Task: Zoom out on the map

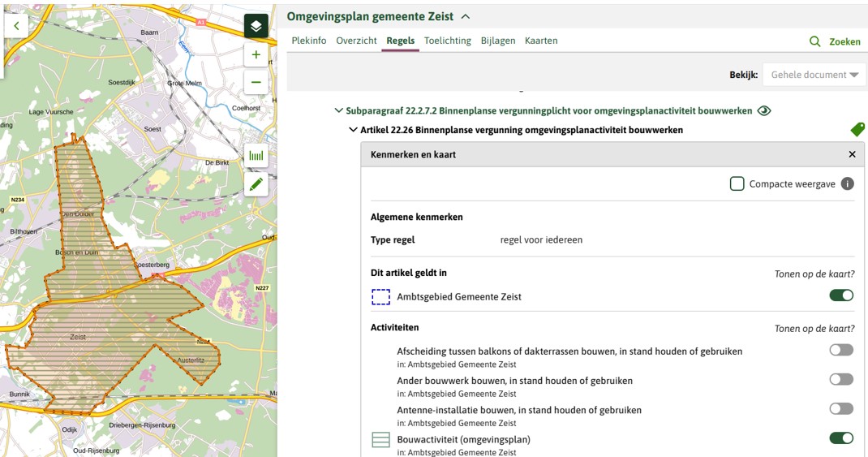Action: (256, 82)
